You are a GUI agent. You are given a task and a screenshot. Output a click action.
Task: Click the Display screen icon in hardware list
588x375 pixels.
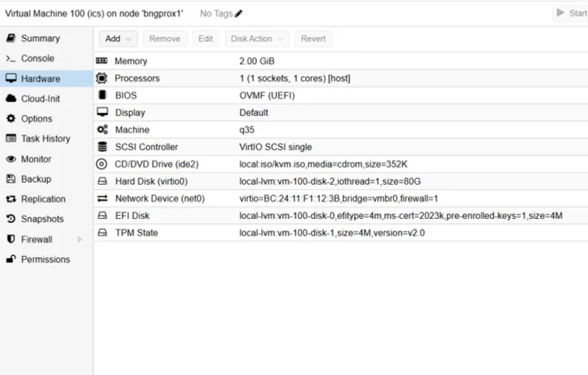click(x=102, y=112)
